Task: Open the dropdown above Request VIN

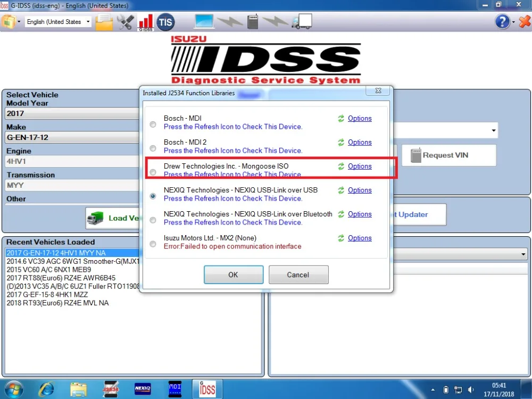Action: [x=493, y=131]
